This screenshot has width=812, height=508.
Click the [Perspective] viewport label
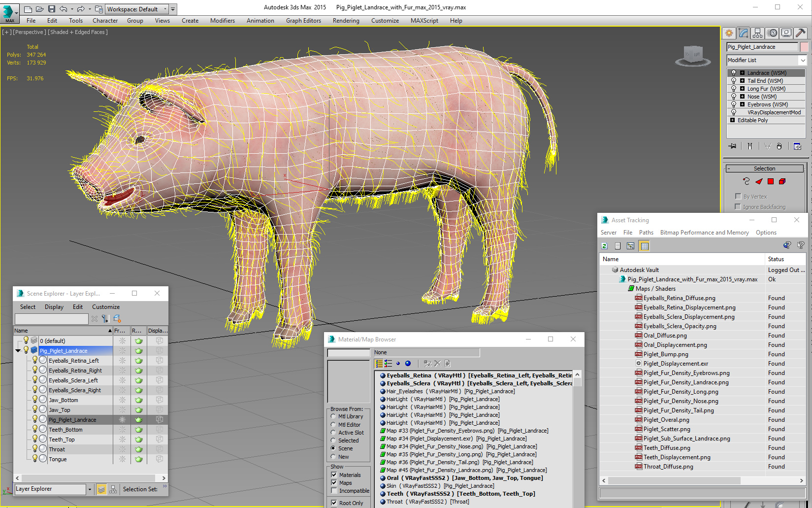[30, 32]
